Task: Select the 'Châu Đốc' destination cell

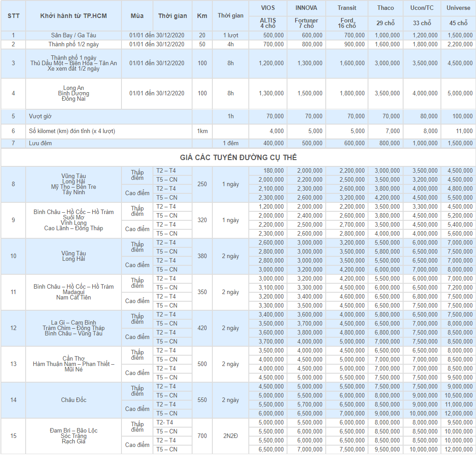Action: [74, 400]
